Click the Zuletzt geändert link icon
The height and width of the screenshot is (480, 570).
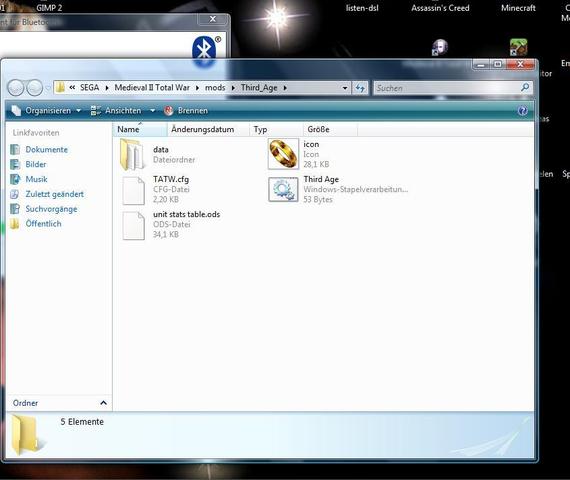(x=15, y=194)
